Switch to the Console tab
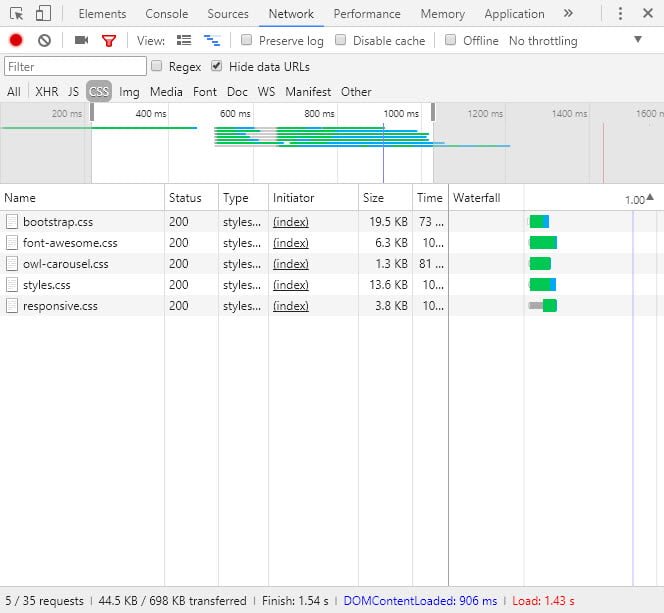The width and height of the screenshot is (664, 613). tap(166, 14)
